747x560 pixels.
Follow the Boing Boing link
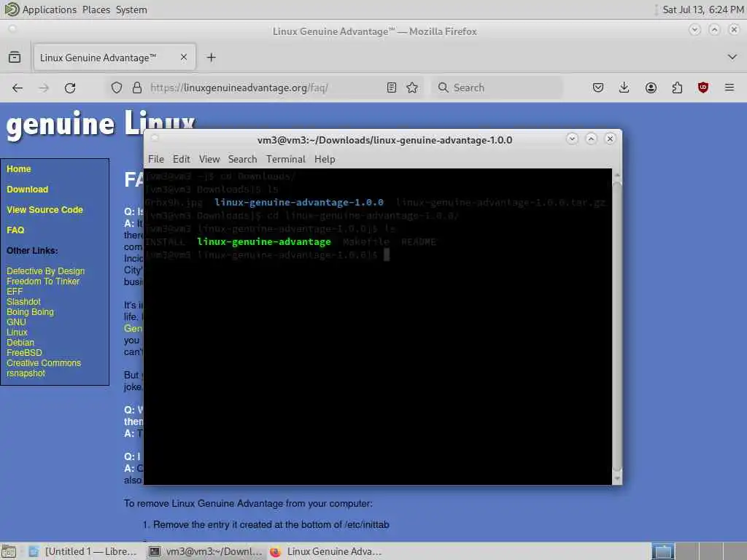pyautogui.click(x=30, y=312)
